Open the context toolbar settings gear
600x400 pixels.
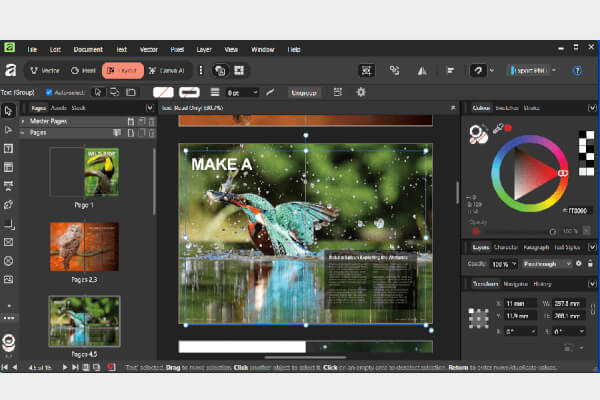[x=360, y=92]
